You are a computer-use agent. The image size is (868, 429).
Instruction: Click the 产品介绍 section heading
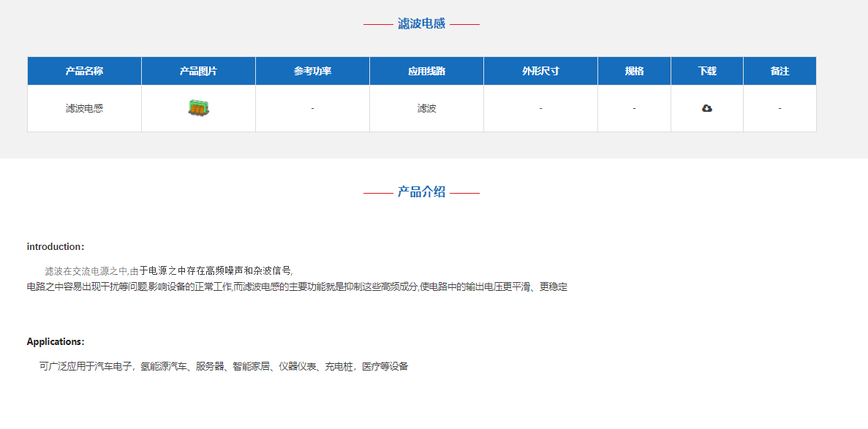coord(421,192)
